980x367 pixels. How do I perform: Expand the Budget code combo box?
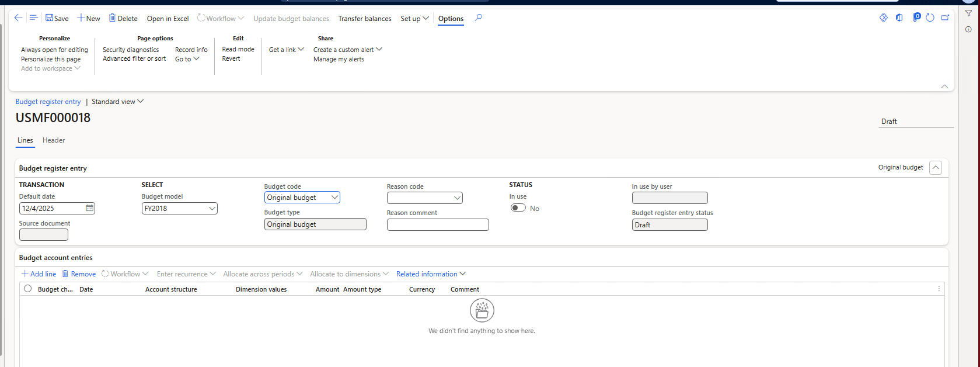[334, 198]
